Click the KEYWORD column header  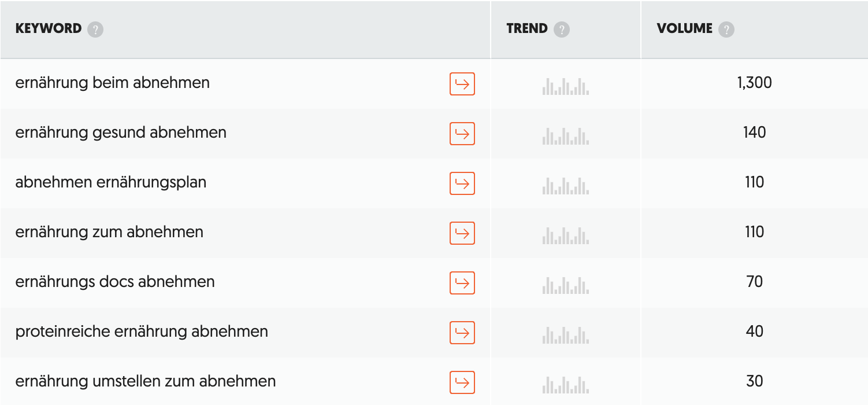[x=49, y=28]
